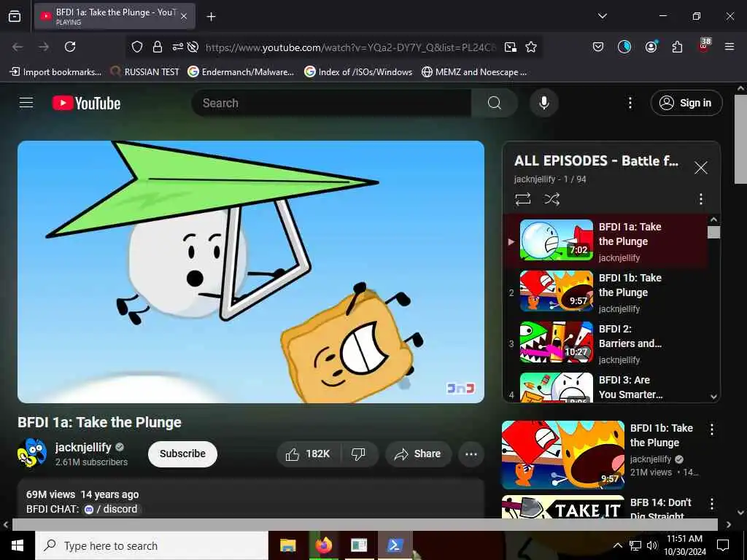Screen dimensions: 747x560
Task: Play BFDI 3: Are You Smarter... playlist item
Action: coord(606,386)
